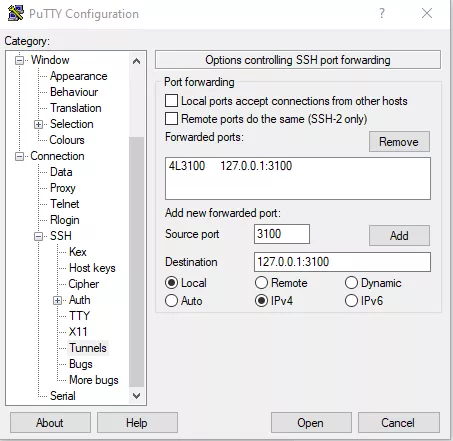
Task: Select the Auto protocol radio button
Action: (x=171, y=301)
